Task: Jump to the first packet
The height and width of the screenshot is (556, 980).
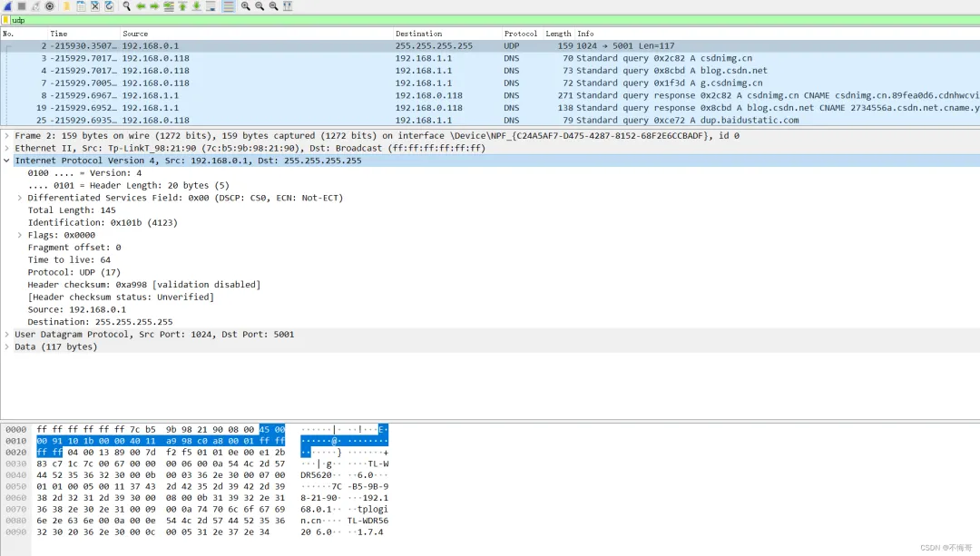Action: 182,5
